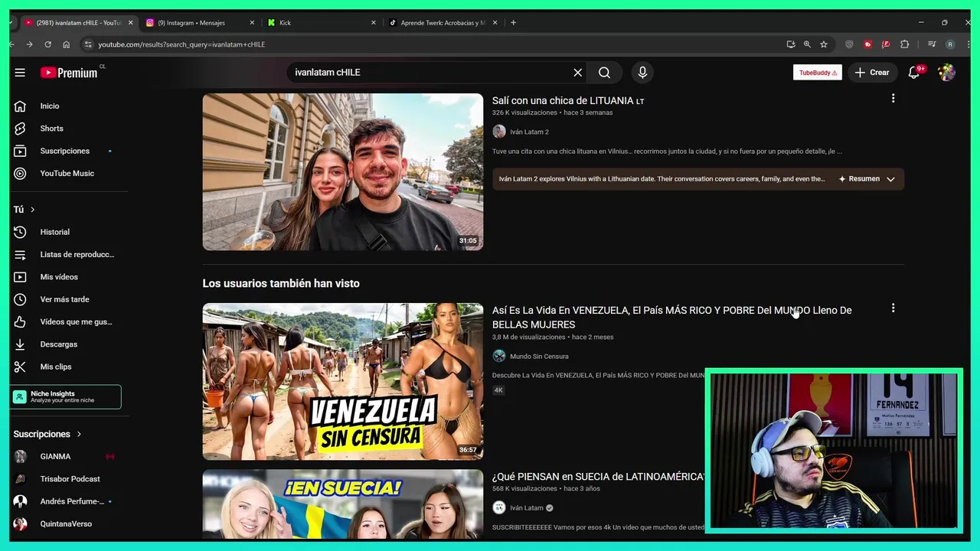Click the Ver más tarde clock icon
Viewport: 980px width, 551px height.
[20, 299]
